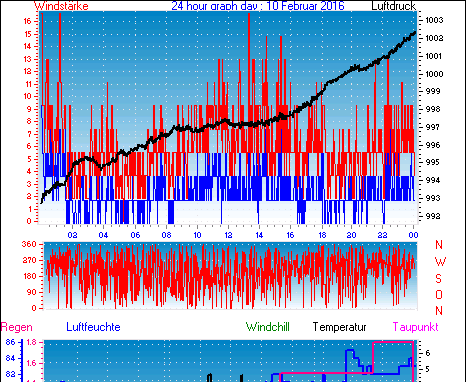Click the 999 pressure axis label
This screenshot has height=382, width=470.
click(x=433, y=91)
